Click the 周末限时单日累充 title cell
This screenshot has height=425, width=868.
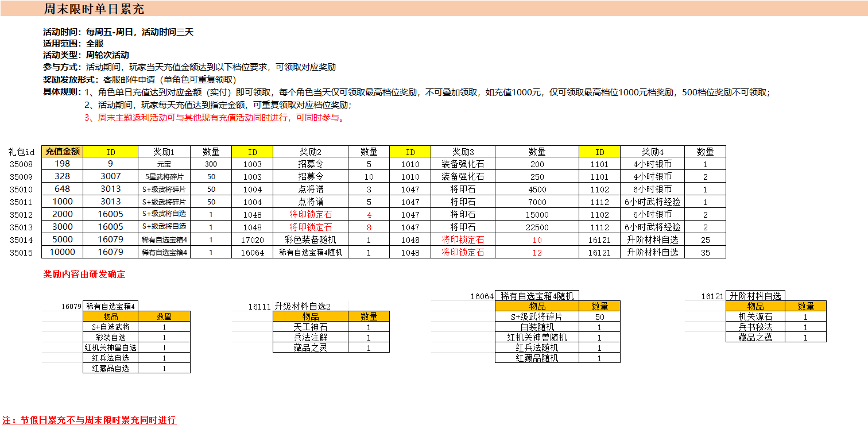94,9
